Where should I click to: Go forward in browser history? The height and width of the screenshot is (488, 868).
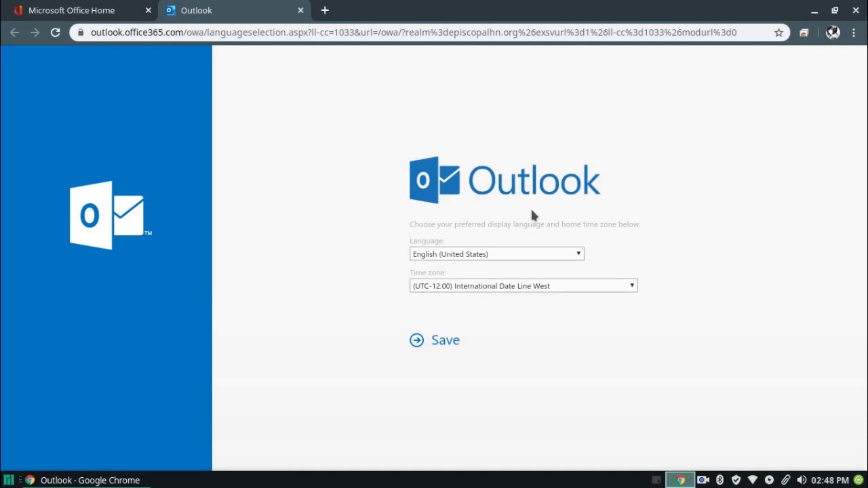(35, 32)
